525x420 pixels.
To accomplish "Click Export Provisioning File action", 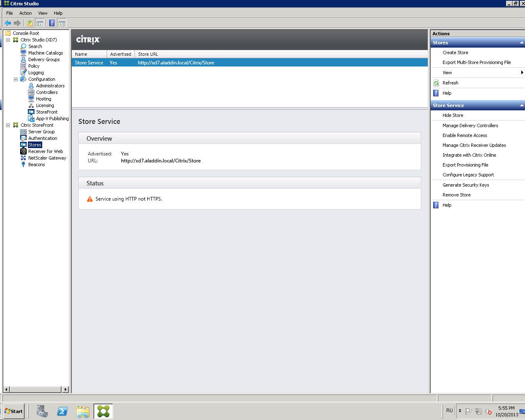I will [466, 165].
